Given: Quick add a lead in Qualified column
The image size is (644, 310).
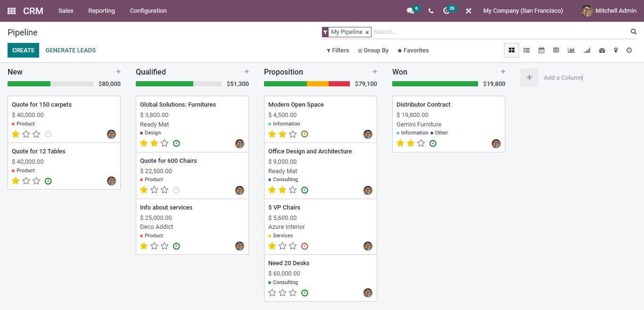Looking at the screenshot, I should (247, 72).
